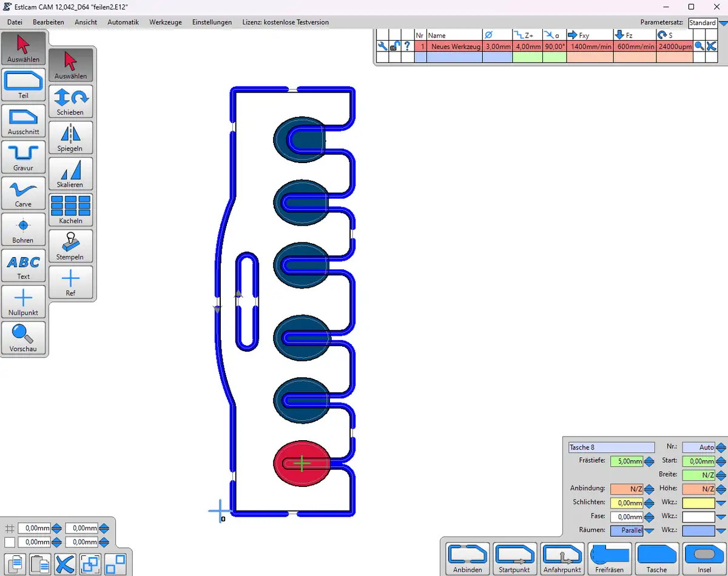Screen dimensions: 728x576
Task: Pick the Freifräsen tool in bottom toolbar
Action: pyautogui.click(x=610, y=558)
